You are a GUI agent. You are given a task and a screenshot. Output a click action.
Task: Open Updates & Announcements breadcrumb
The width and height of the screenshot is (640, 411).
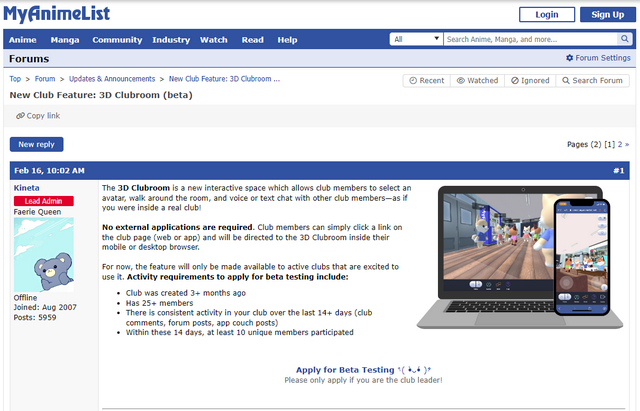112,79
